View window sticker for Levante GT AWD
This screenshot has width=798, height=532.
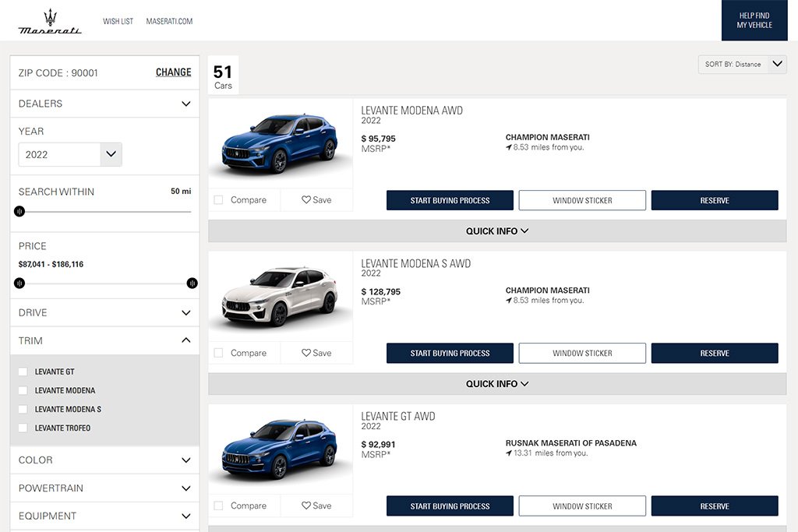(582, 506)
